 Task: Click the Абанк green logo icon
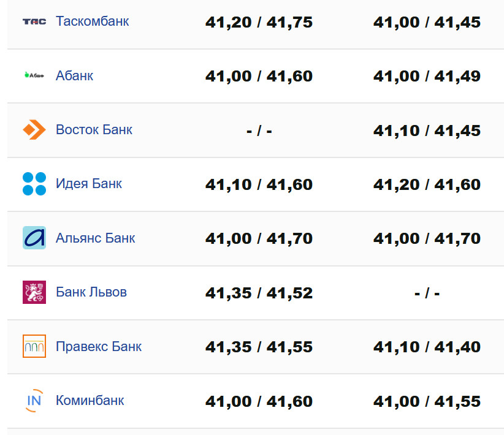click(x=34, y=76)
